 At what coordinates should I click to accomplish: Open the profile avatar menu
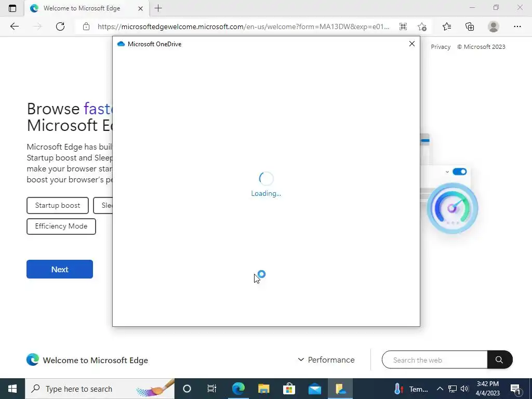tap(494, 26)
